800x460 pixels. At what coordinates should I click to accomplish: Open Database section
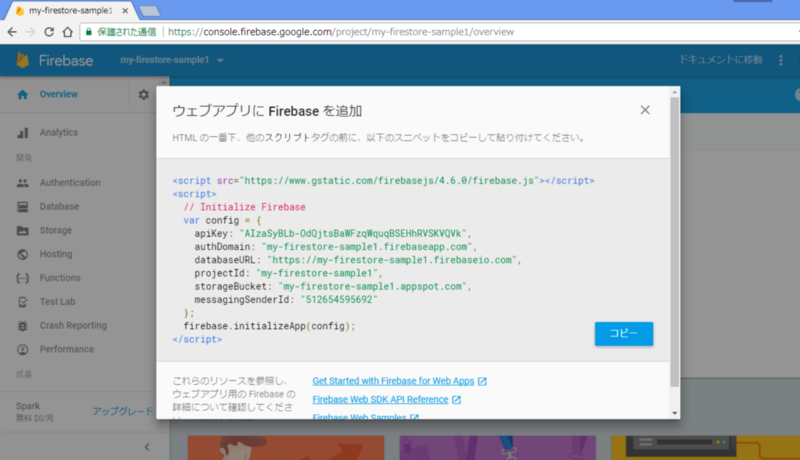coord(59,207)
